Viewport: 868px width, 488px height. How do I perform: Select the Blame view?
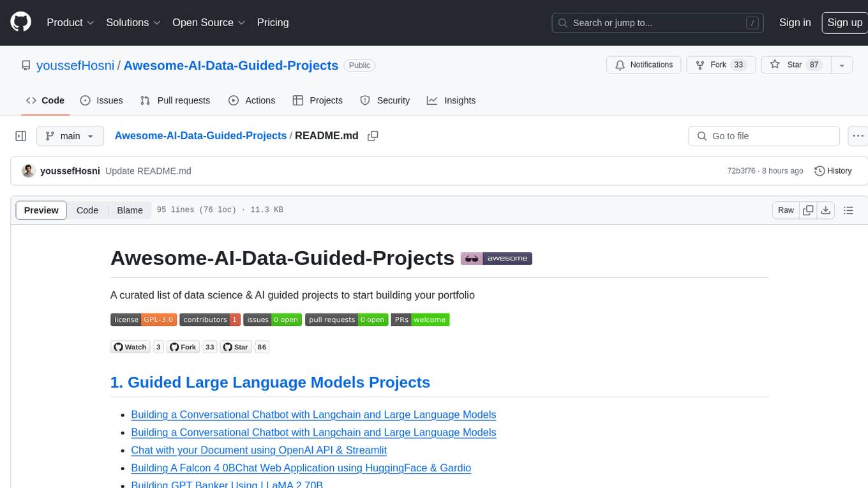(130, 210)
